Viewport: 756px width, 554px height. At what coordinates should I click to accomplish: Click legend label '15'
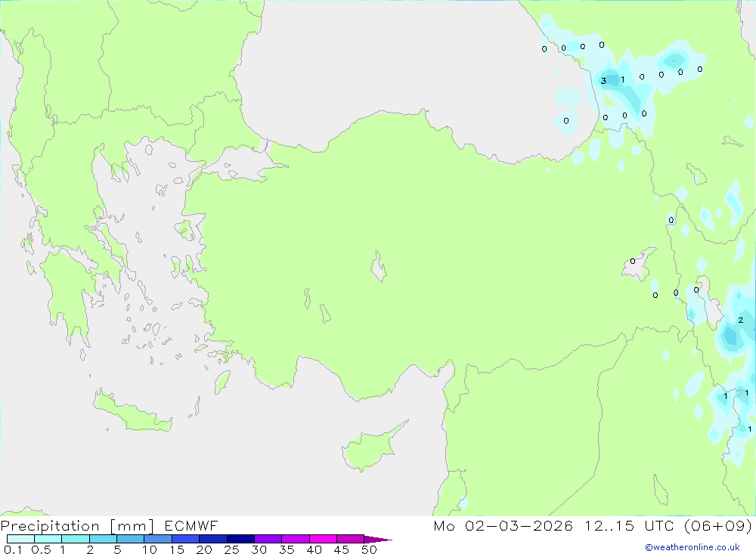[177, 549]
